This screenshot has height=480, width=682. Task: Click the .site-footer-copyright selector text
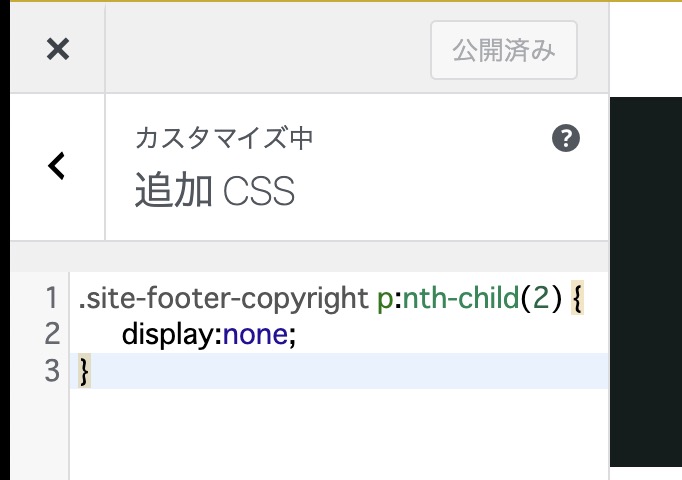click(x=224, y=299)
